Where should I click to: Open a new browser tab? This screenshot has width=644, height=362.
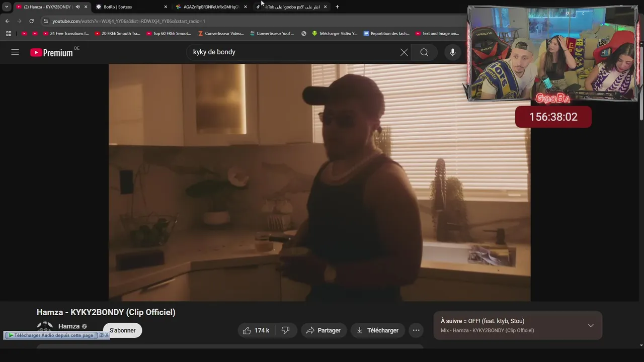click(x=337, y=7)
